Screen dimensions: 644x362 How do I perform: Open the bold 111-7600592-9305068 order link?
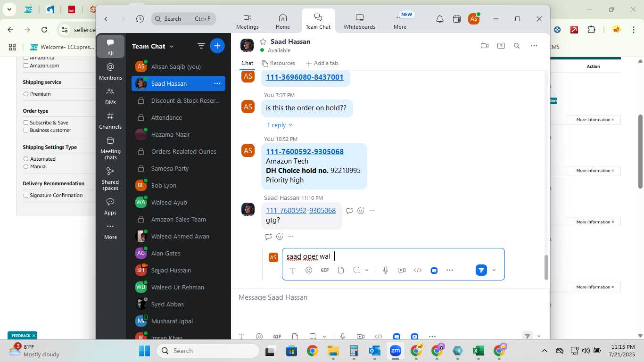(x=305, y=152)
